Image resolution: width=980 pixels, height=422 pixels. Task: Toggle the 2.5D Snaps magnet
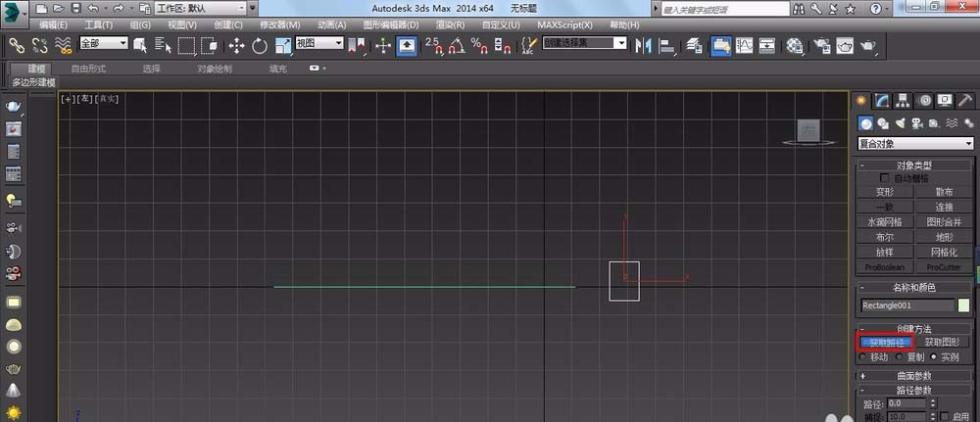(434, 45)
